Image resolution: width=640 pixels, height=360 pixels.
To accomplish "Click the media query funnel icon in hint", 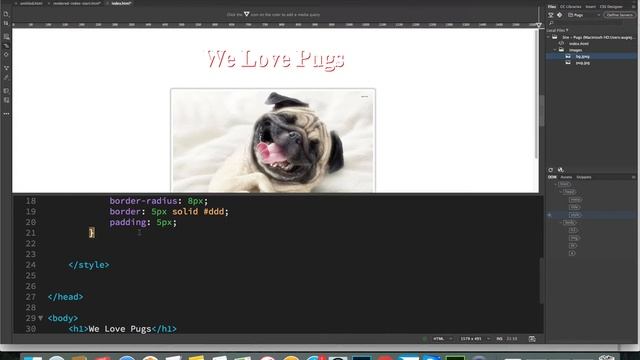I will [247, 14].
